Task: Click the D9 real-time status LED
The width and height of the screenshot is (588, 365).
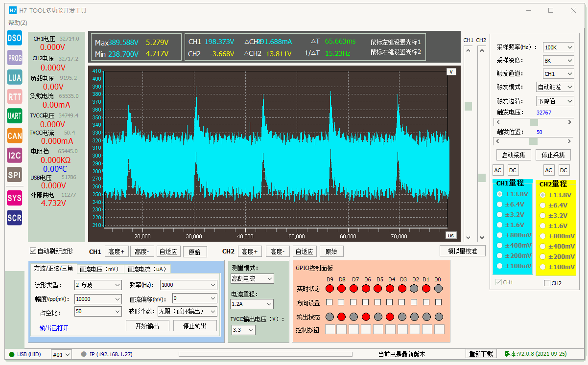Action: [x=330, y=288]
